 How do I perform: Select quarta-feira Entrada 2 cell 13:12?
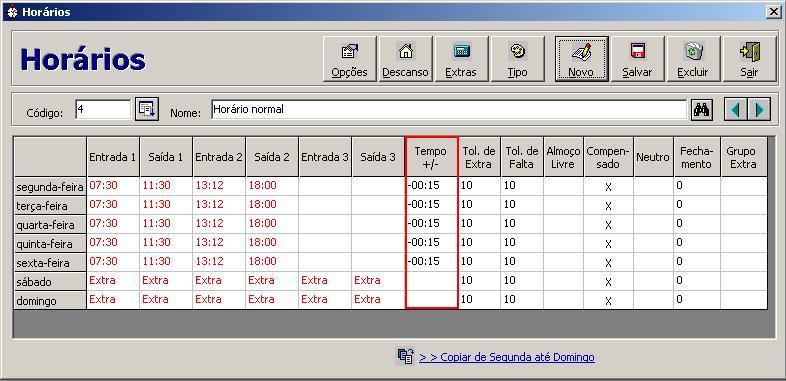219,224
